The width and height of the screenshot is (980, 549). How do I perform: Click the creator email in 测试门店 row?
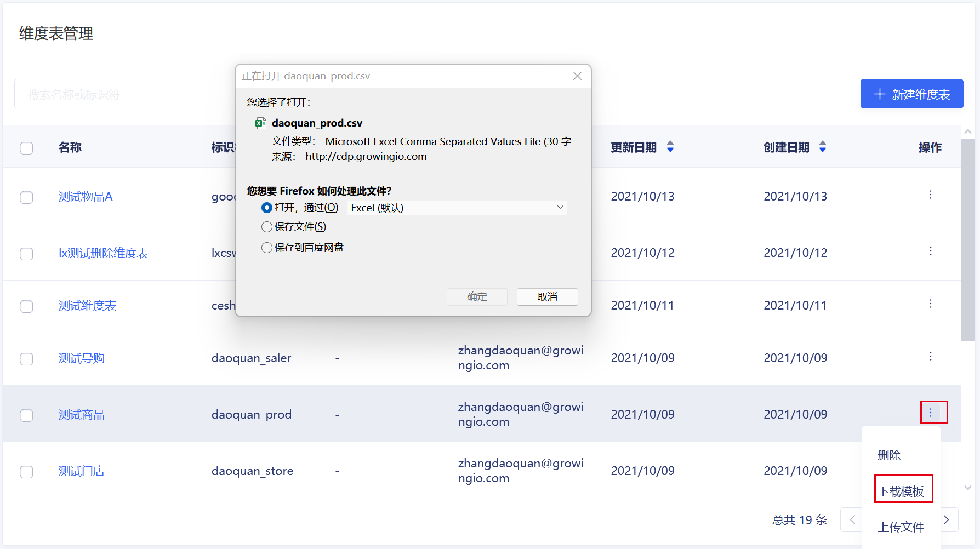click(x=521, y=471)
